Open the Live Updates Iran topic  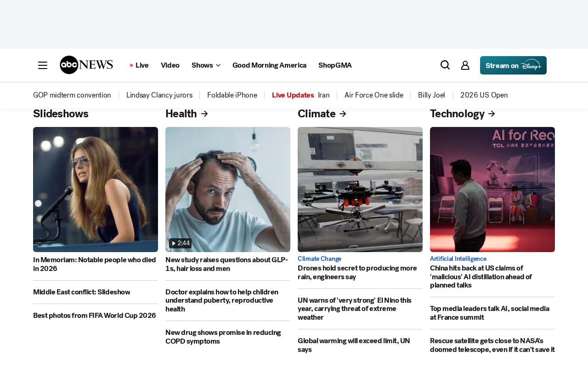point(301,95)
